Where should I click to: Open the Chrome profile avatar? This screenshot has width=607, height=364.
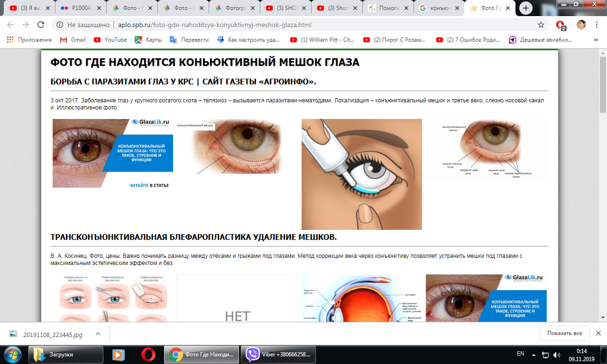[581, 25]
